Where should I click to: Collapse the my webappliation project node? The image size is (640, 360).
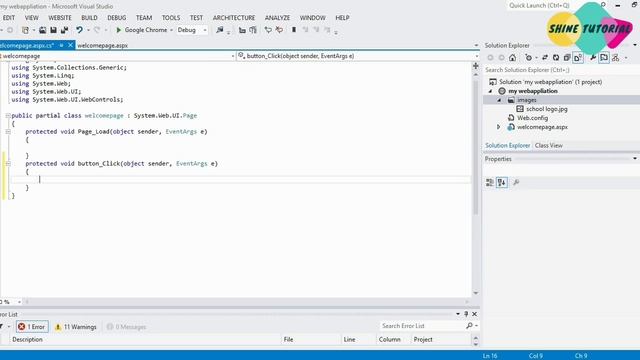(x=491, y=91)
